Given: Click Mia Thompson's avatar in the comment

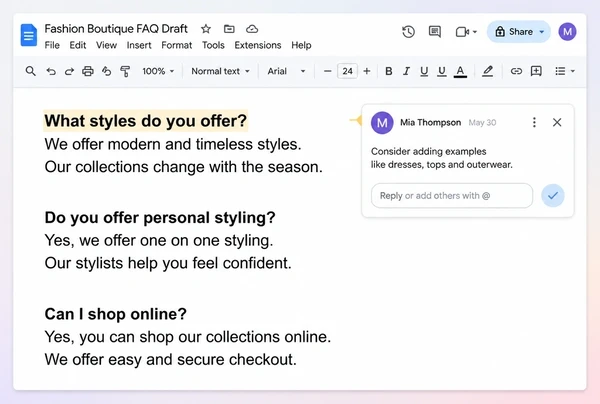Looking at the screenshot, I should tap(382, 123).
